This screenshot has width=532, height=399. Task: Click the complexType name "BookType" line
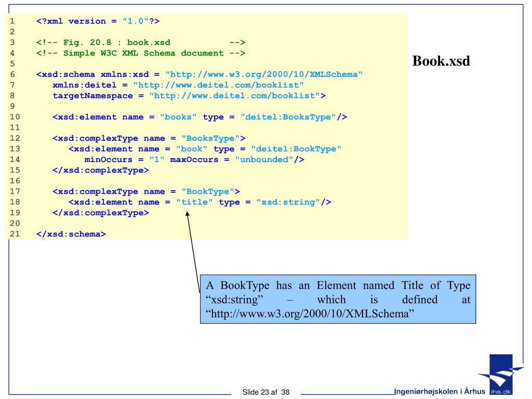pyautogui.click(x=146, y=192)
